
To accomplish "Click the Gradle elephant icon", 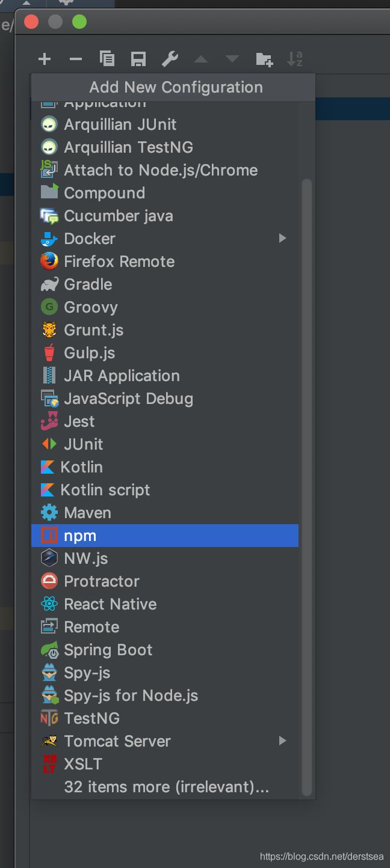I will point(49,284).
